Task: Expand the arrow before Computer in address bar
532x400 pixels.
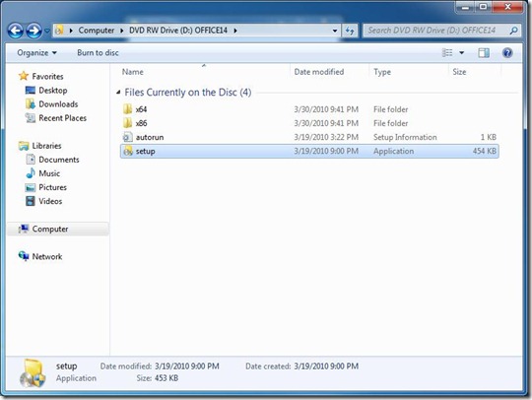Action: coord(71,31)
